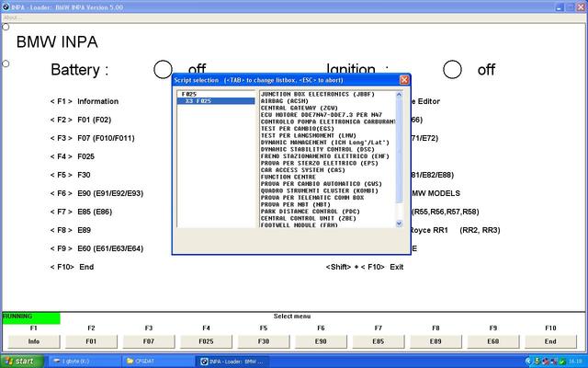Click the F9 E60 (E61/E63/E64) entry

[96, 248]
